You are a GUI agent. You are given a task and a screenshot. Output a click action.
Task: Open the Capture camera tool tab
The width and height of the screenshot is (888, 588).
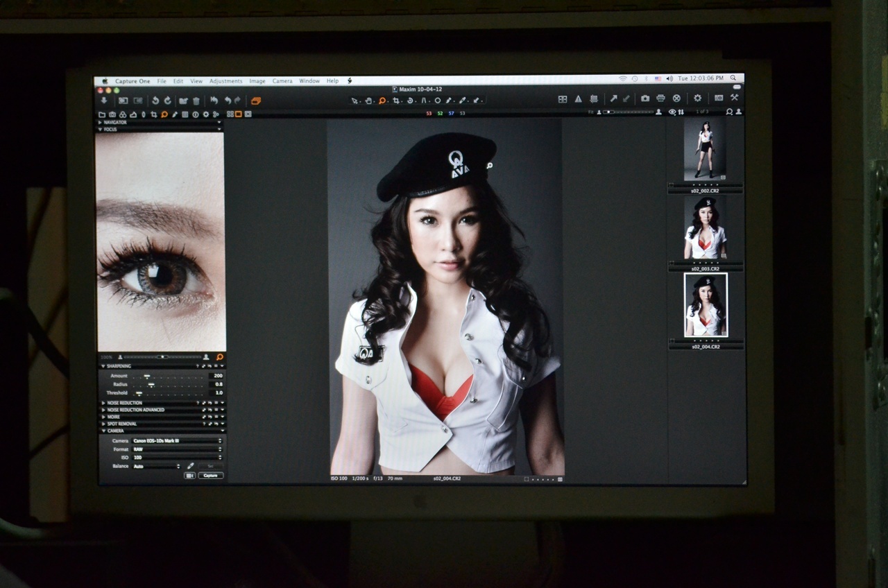pyautogui.click(x=112, y=114)
